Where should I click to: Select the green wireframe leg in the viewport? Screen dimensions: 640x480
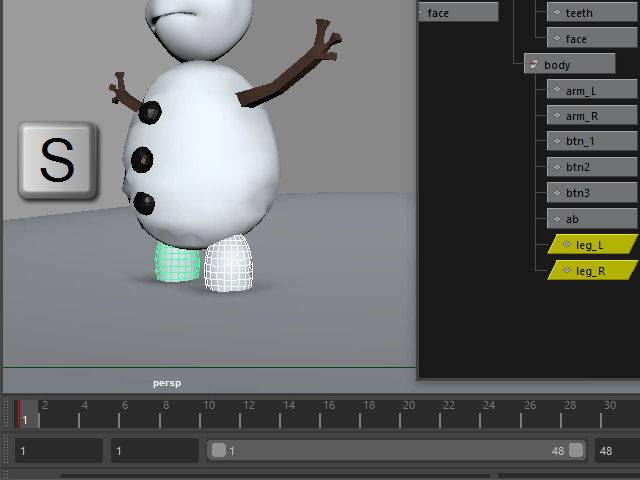tap(177, 263)
